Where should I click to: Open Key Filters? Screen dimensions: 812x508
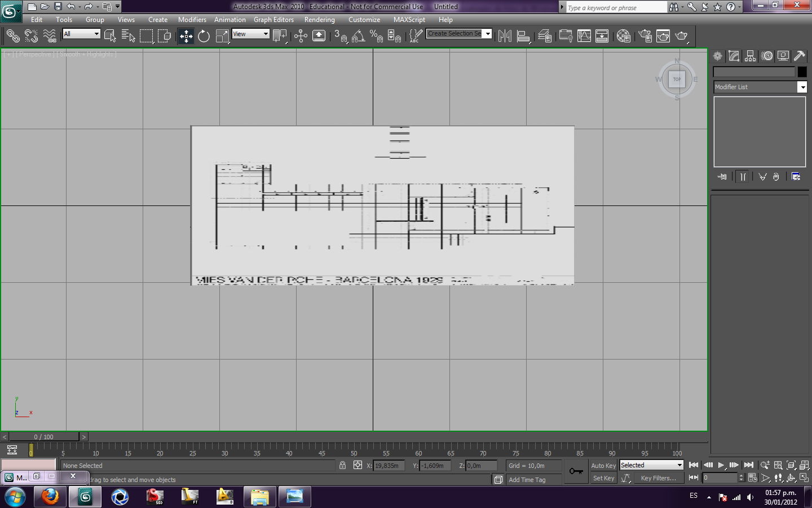[x=658, y=478]
